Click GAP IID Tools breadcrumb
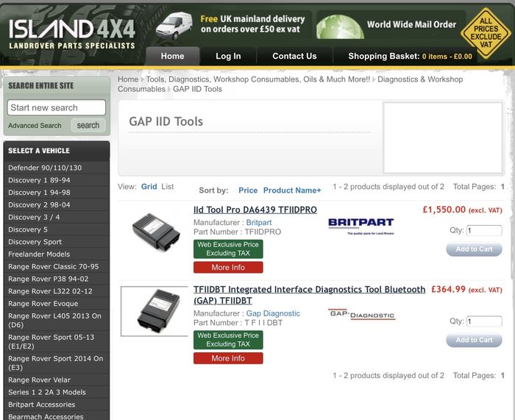Screen dimensions: 515x420 coord(197,89)
